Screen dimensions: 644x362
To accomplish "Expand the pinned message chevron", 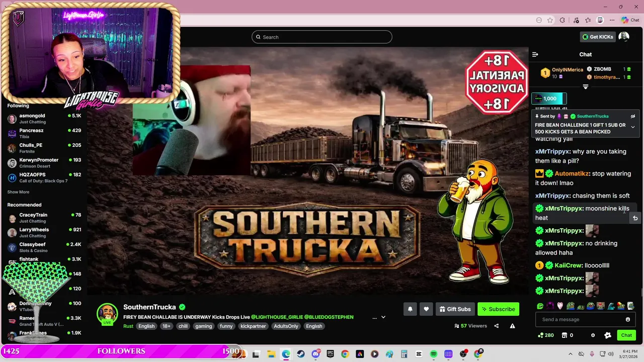I will [x=633, y=127].
